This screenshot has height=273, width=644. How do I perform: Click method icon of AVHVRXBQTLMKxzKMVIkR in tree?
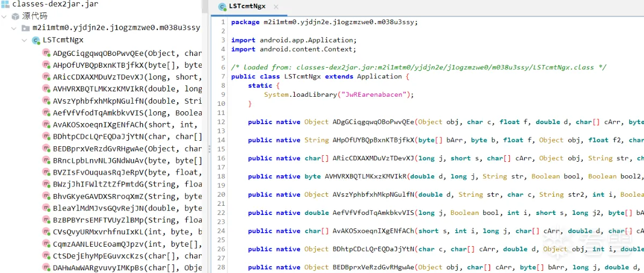coord(46,89)
